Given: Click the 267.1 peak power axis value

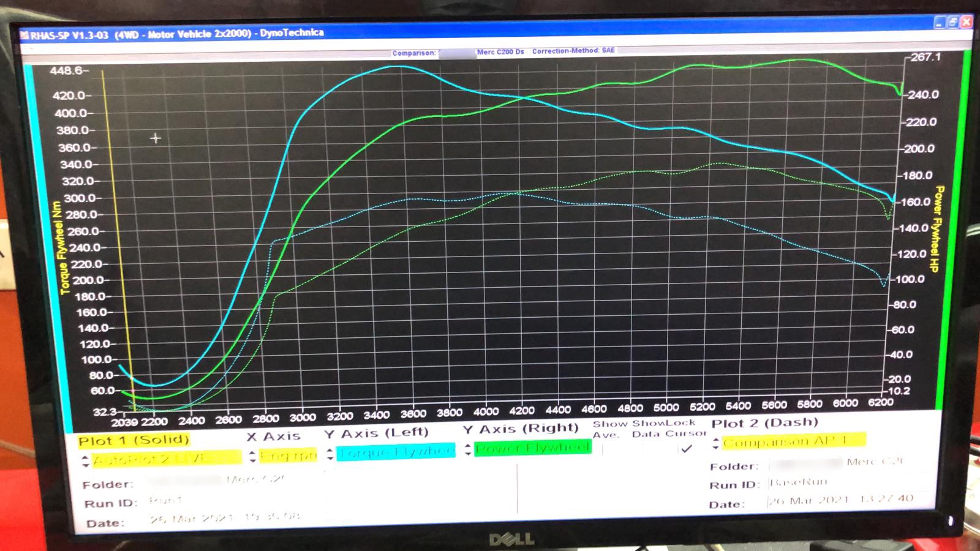Looking at the screenshot, I should 925,57.
